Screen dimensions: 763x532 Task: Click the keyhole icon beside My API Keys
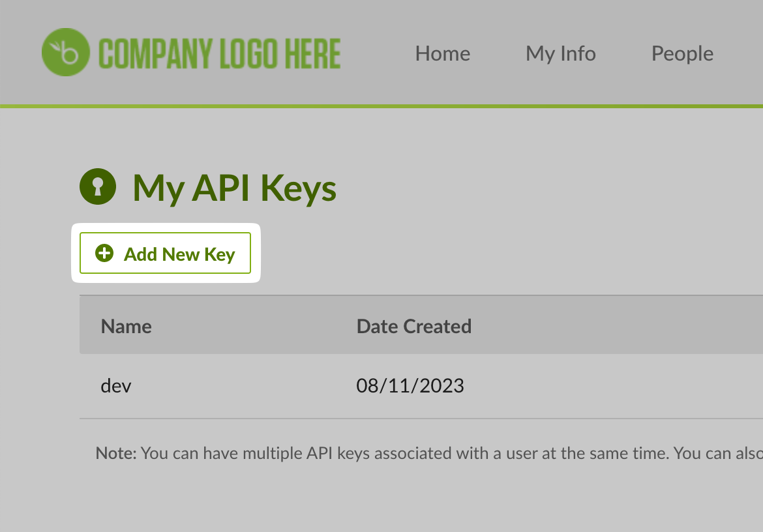98,186
